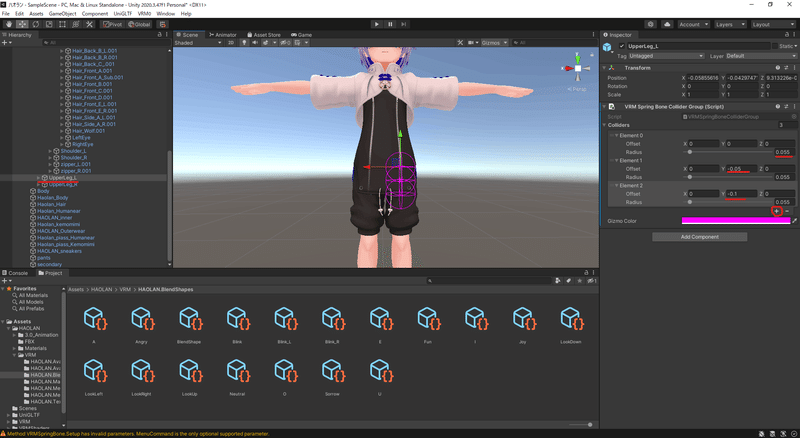Image resolution: width=800 pixels, height=438 pixels.
Task: Toggle the Static checkbox
Action: 774,46
